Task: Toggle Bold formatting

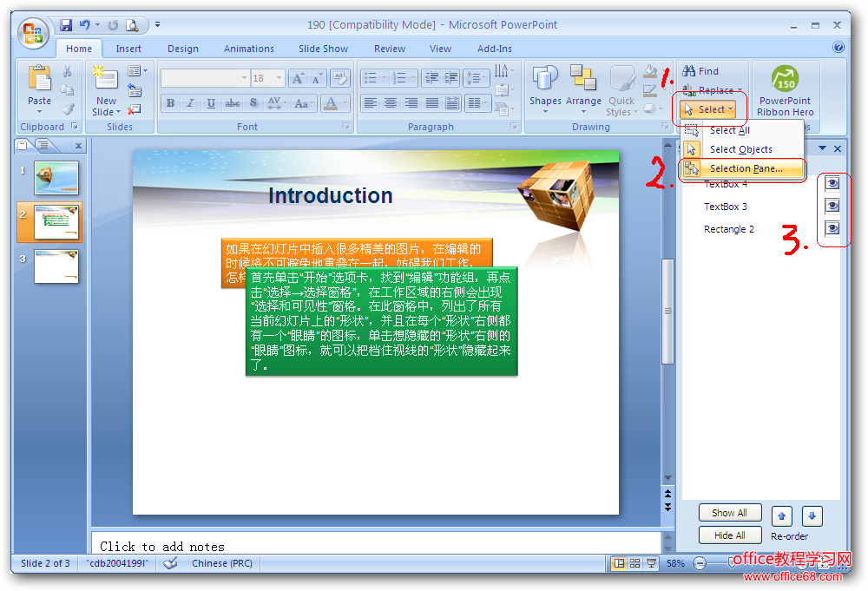Action: (170, 103)
